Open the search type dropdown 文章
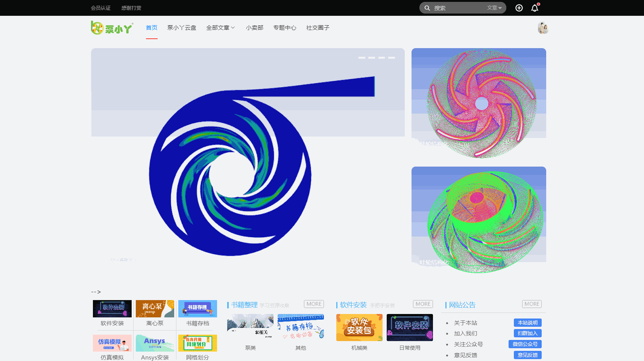The width and height of the screenshot is (644, 361). coord(494,8)
